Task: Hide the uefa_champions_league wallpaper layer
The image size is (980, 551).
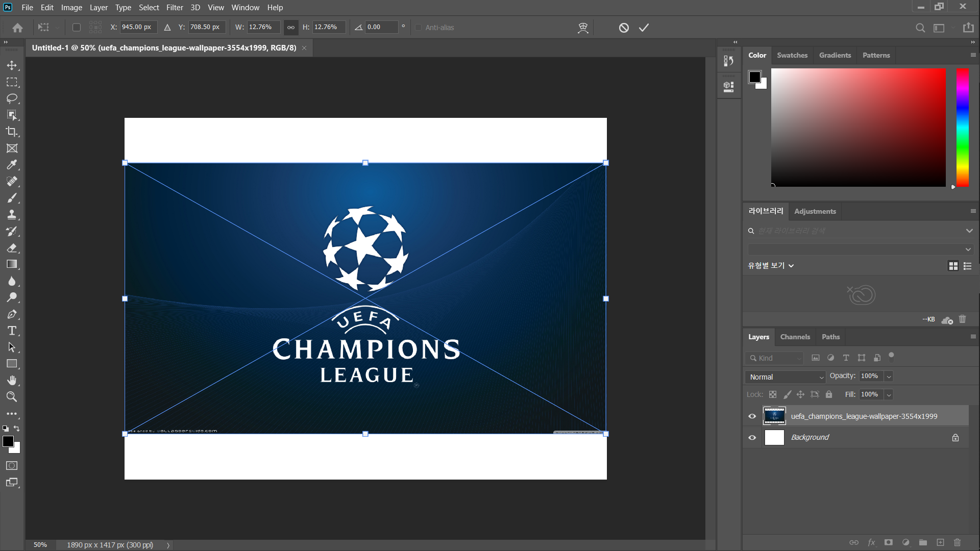Action: (x=752, y=416)
